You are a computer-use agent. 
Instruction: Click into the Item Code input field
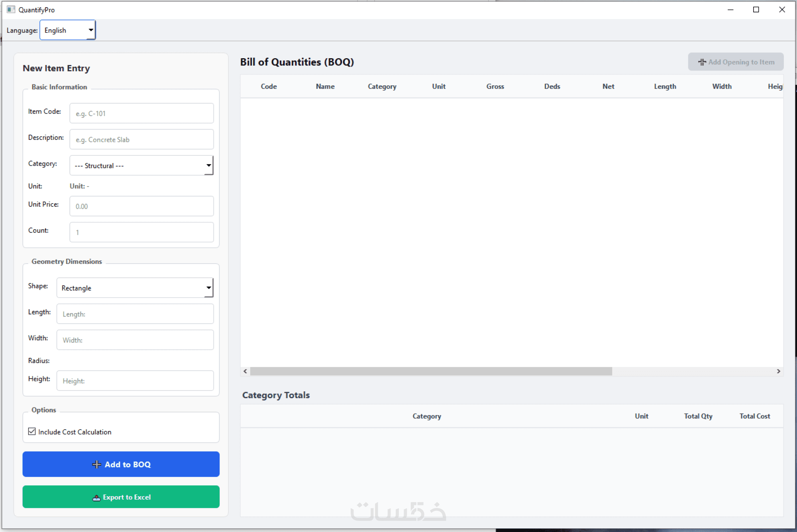141,114
